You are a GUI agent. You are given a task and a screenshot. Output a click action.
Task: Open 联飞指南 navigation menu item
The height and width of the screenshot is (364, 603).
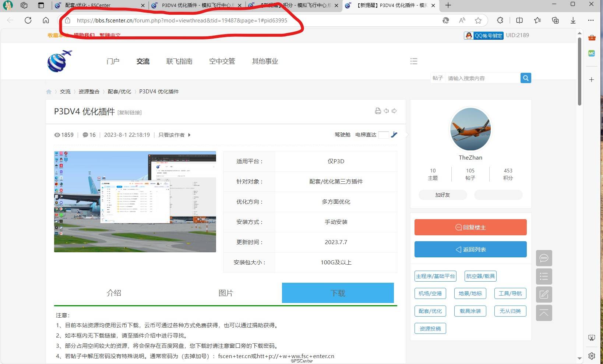pyautogui.click(x=179, y=61)
